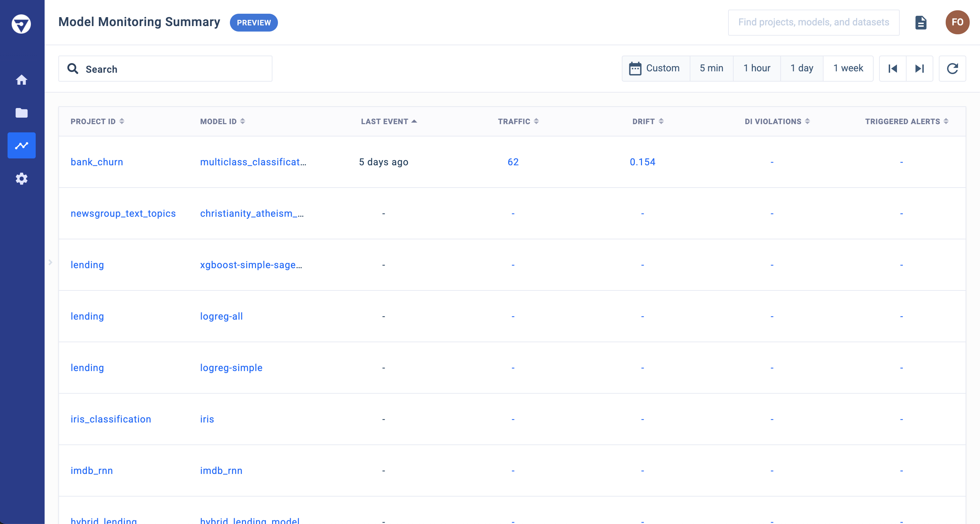Sort table by DI Violations

point(777,121)
